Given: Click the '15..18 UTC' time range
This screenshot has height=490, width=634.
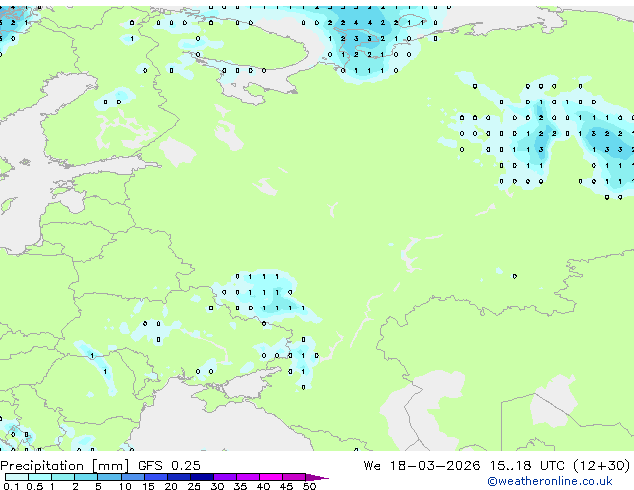Looking at the screenshot, I should click(x=527, y=466).
